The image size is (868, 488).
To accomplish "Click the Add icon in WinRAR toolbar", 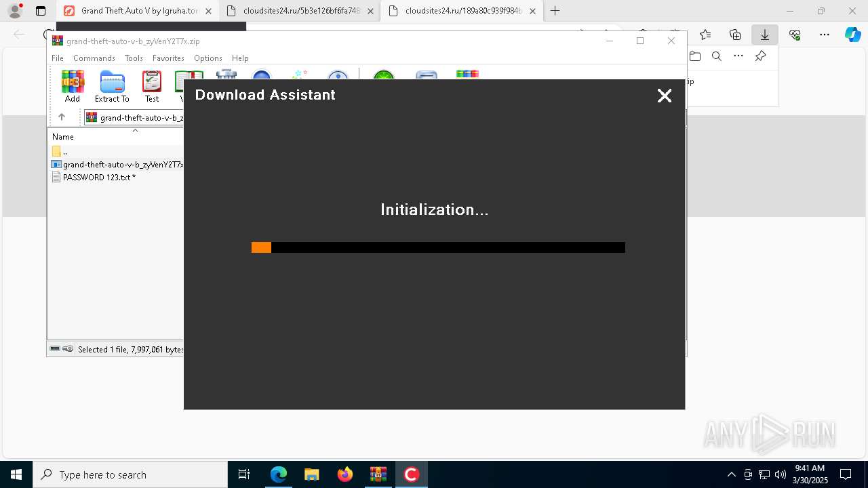I will coord(73,87).
